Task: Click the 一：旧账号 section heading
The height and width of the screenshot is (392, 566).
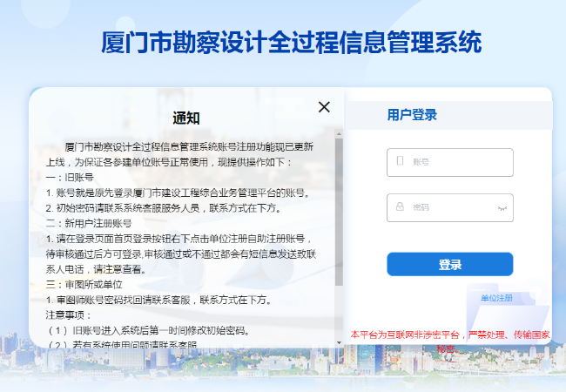Action: pyautogui.click(x=70, y=176)
